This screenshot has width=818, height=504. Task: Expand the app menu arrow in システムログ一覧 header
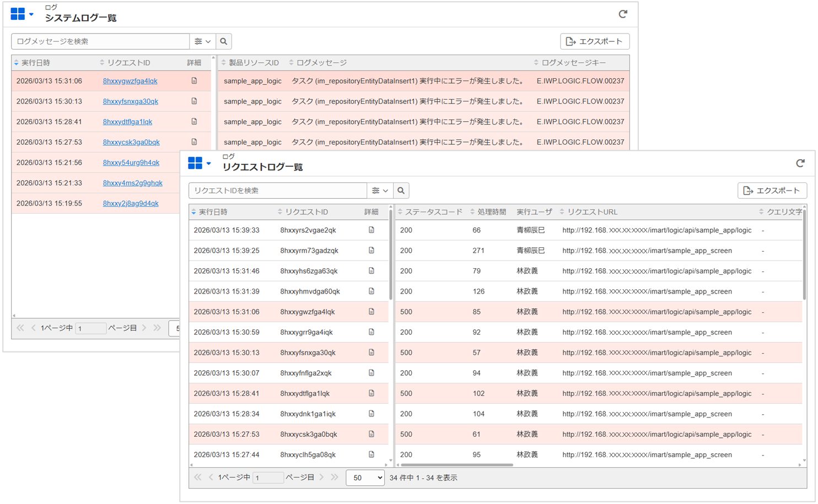pyautogui.click(x=31, y=14)
